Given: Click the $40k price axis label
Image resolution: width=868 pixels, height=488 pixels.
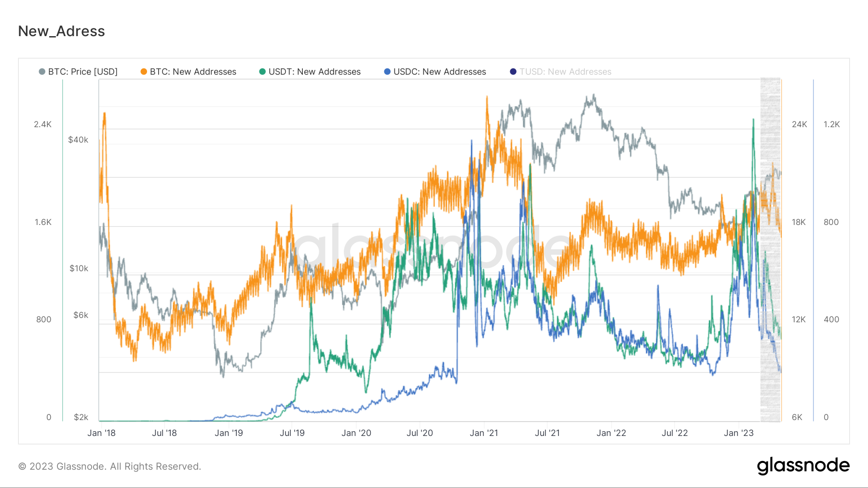Looking at the screenshot, I should tap(78, 140).
